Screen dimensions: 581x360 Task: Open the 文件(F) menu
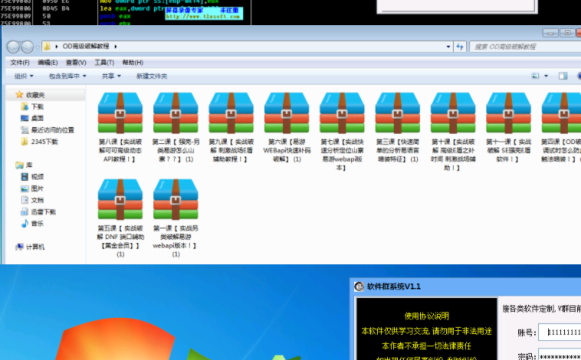click(x=20, y=62)
